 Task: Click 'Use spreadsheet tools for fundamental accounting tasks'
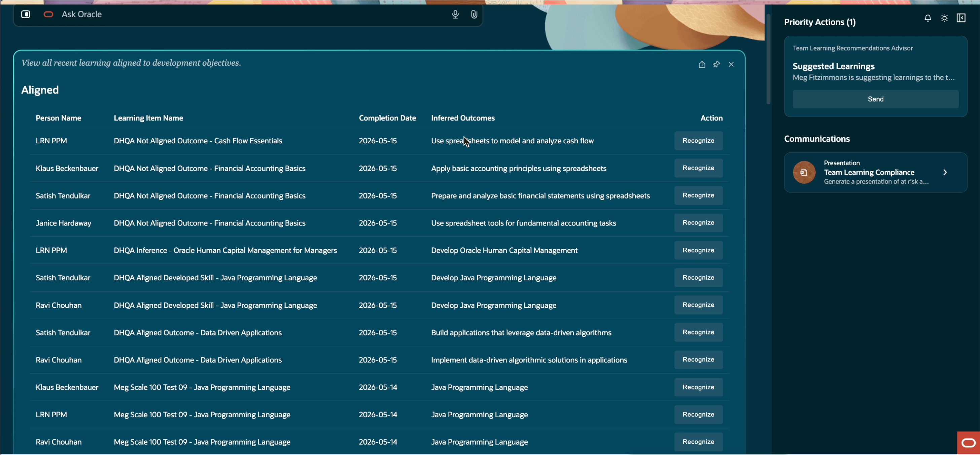523,223
